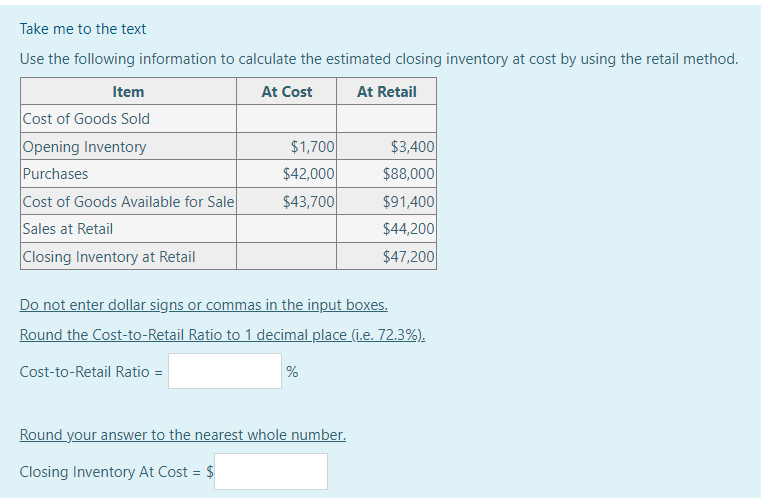Image resolution: width=761 pixels, height=498 pixels.
Task: Select the $44,200 sales at retail value
Action: click(x=408, y=229)
